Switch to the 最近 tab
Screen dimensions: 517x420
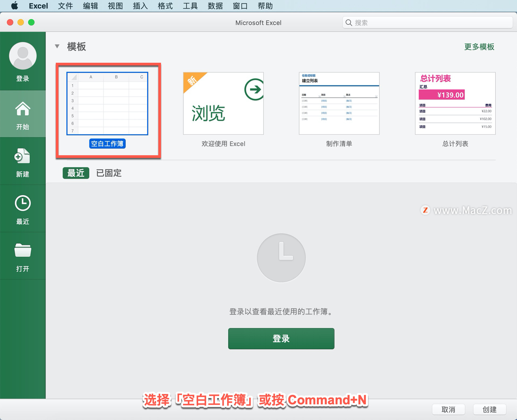tap(76, 173)
